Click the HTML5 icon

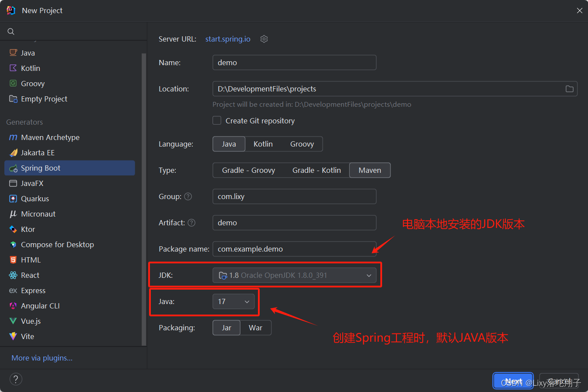tap(13, 260)
